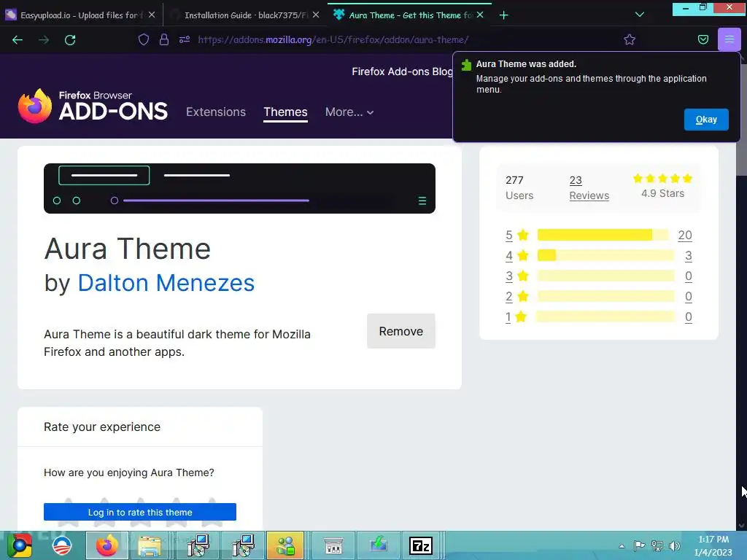Close the Aura Theme tab
The image size is (747, 560).
480,15
